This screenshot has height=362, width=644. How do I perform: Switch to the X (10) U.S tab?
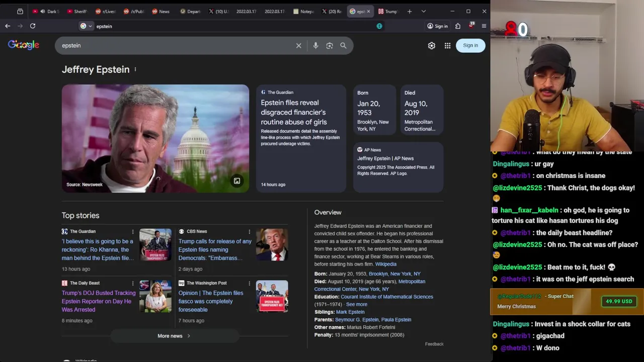coord(218,11)
